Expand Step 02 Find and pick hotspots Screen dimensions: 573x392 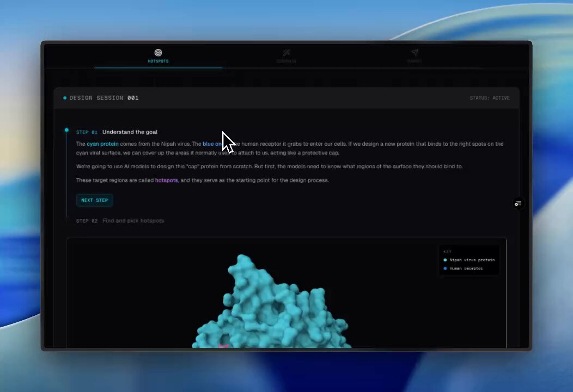pyautogui.click(x=120, y=220)
